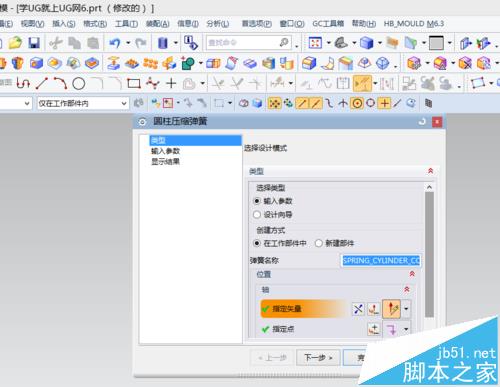The image size is (500, 387).
Task: Open the 分析(L) menu
Action: pos(218,24)
